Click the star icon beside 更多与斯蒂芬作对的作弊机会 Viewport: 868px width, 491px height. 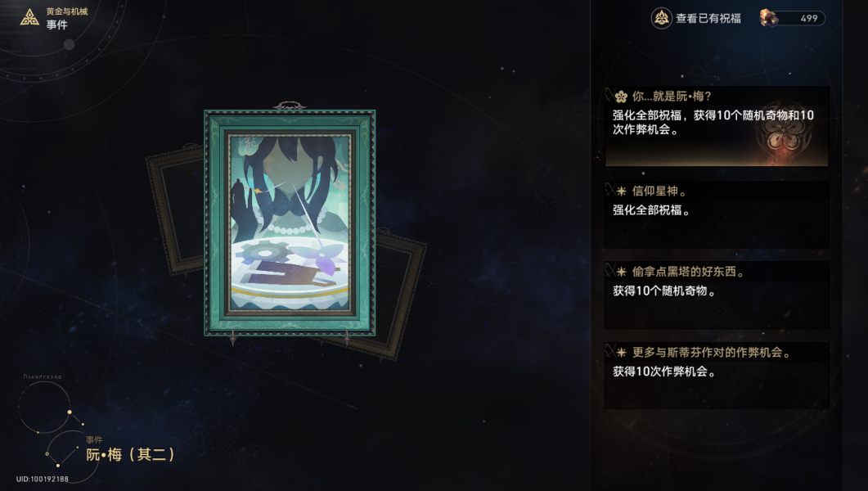(621, 353)
